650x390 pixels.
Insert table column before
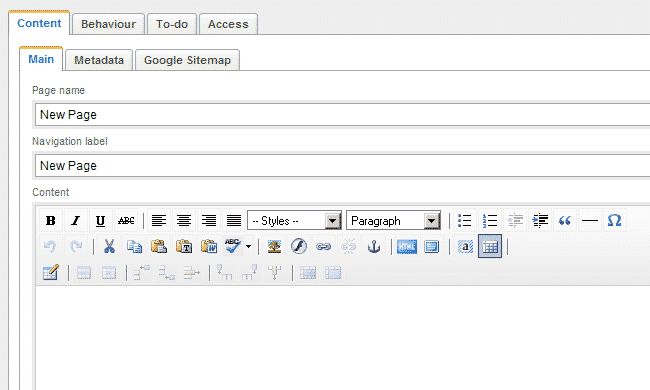225,273
